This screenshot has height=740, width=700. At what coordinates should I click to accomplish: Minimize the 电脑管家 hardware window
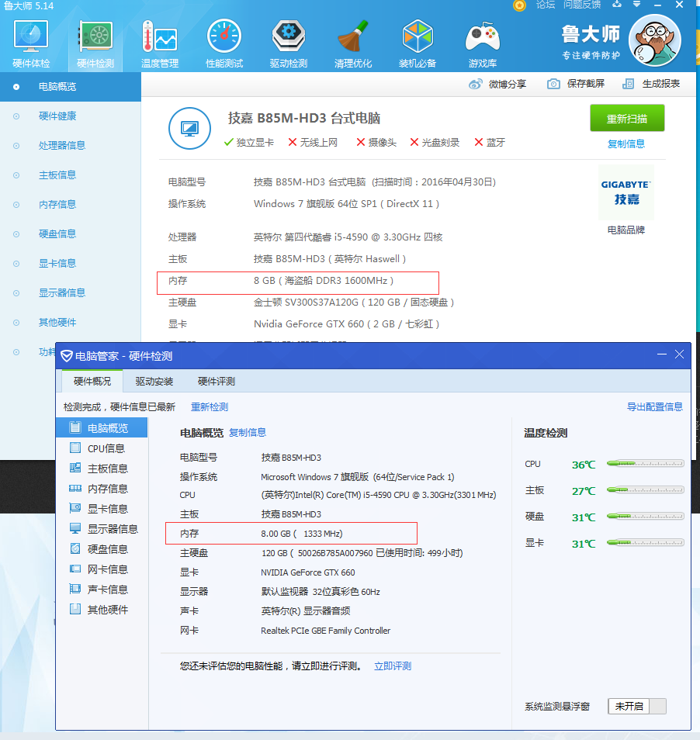coord(662,354)
